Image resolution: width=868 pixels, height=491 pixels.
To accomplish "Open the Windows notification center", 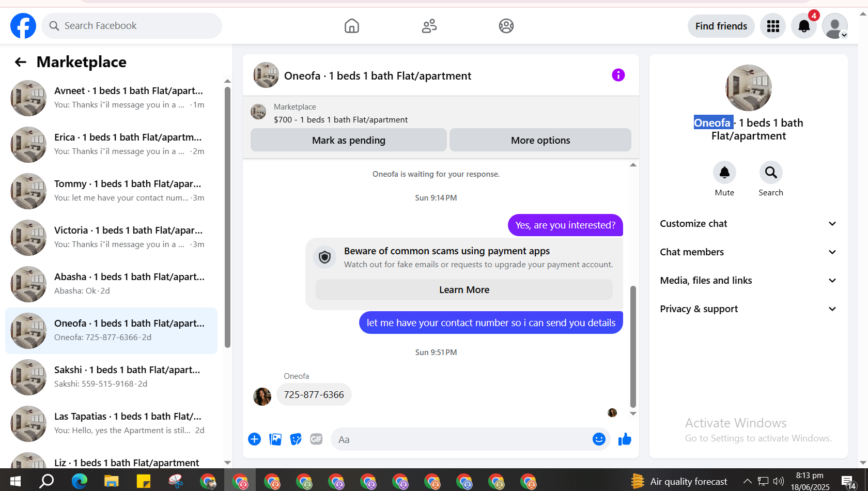I will [848, 482].
